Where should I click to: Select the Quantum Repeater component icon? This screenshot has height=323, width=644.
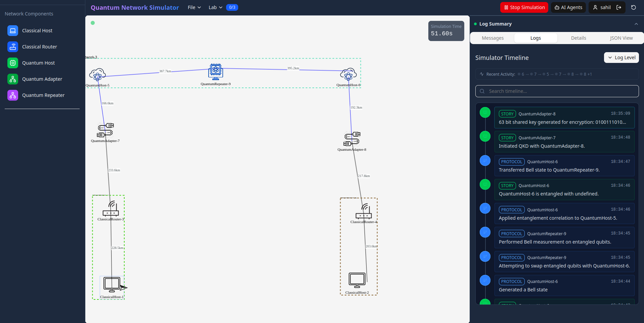[13, 95]
